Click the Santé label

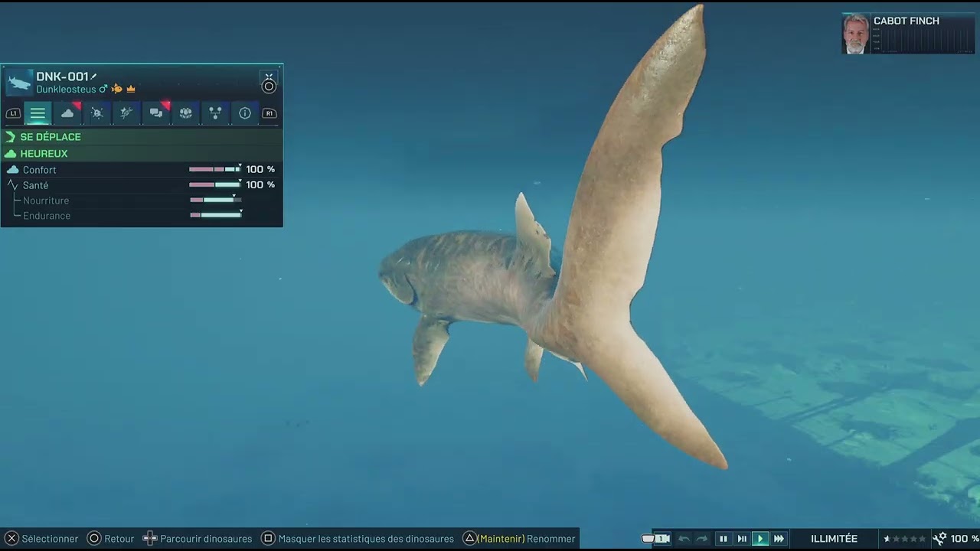point(35,185)
